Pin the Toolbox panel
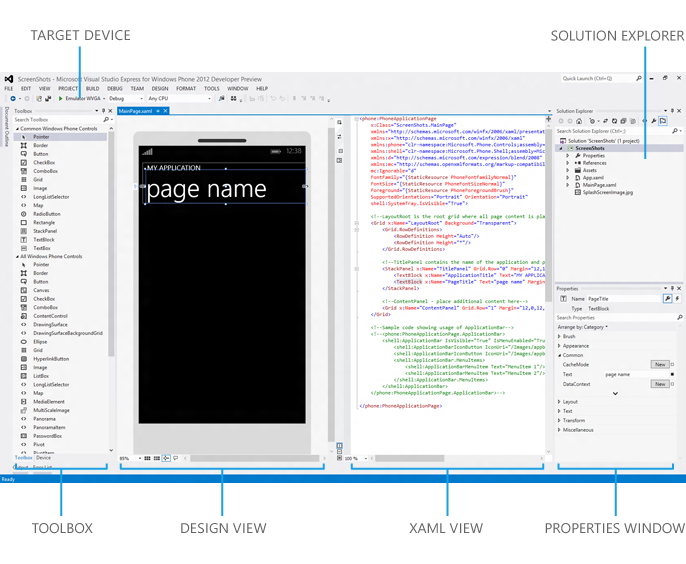The width and height of the screenshot is (686, 564). pos(104,111)
